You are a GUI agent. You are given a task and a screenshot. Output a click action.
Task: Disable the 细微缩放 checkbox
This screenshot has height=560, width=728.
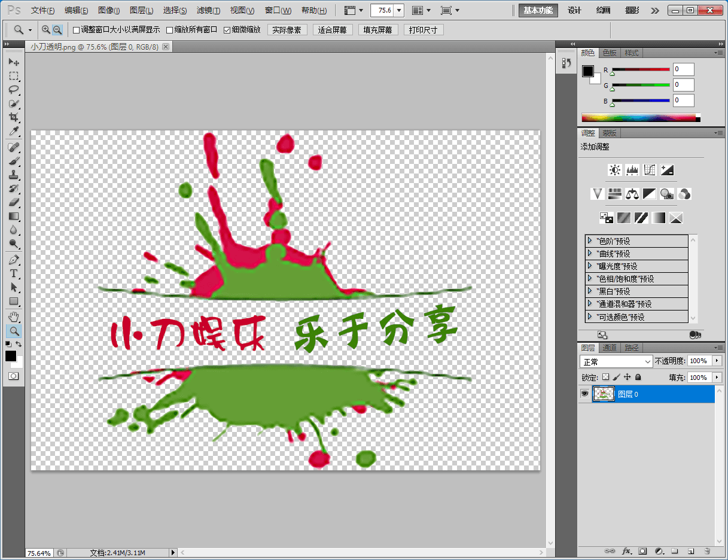click(x=227, y=30)
